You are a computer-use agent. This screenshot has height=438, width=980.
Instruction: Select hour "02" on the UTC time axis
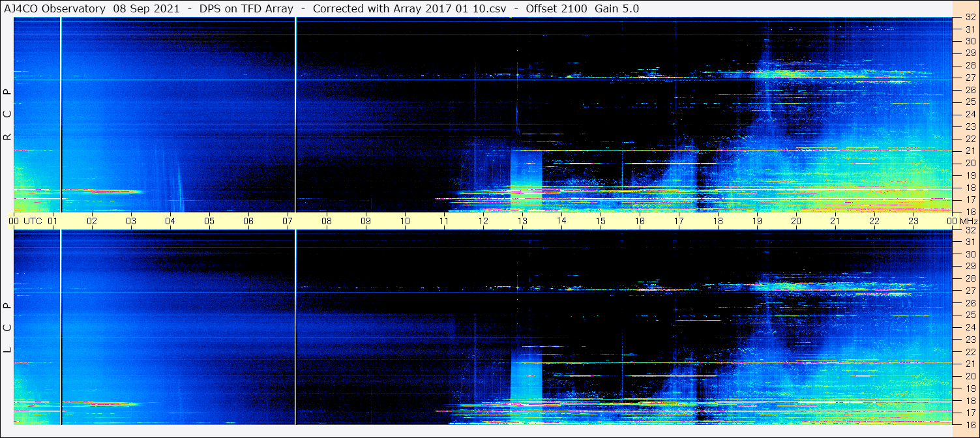pos(92,221)
